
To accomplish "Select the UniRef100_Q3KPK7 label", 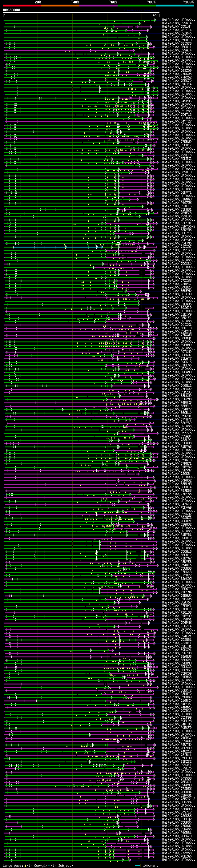I will click(177, 284).
